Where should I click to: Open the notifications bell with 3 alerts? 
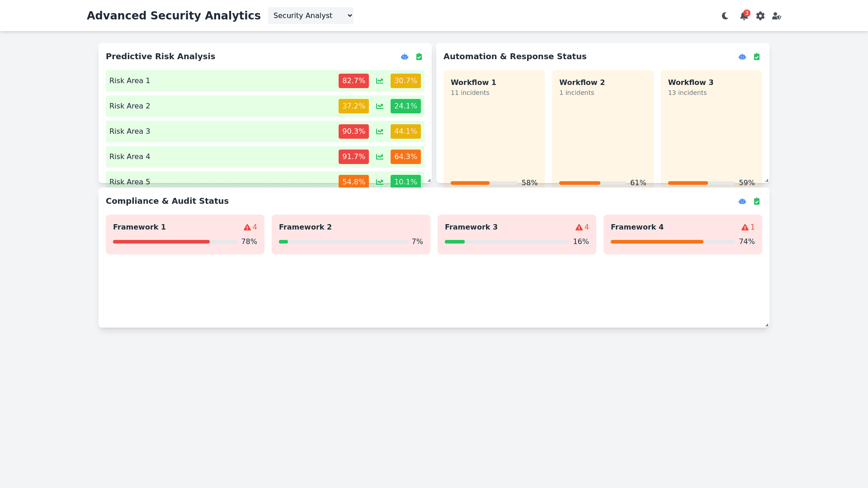(x=744, y=16)
